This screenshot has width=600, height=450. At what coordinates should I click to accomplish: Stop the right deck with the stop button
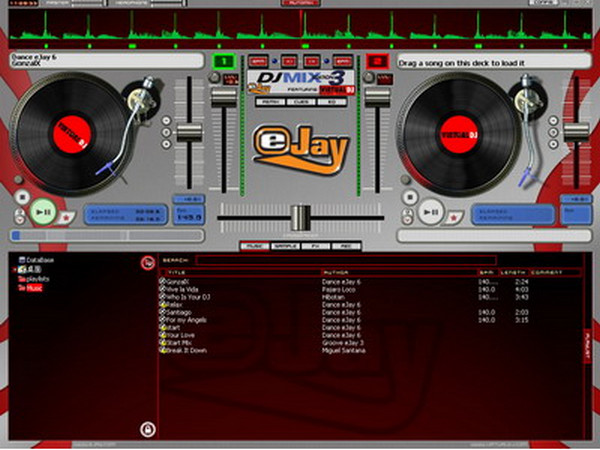410,197
